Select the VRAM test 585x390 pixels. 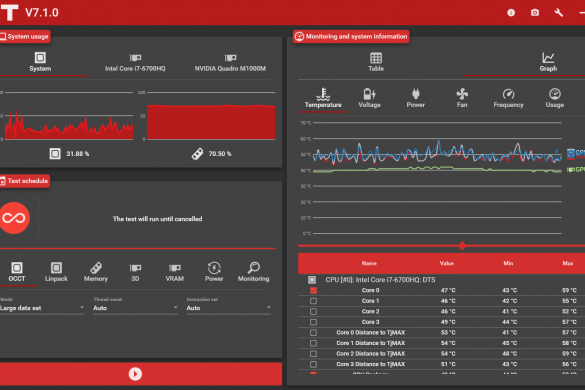(175, 272)
